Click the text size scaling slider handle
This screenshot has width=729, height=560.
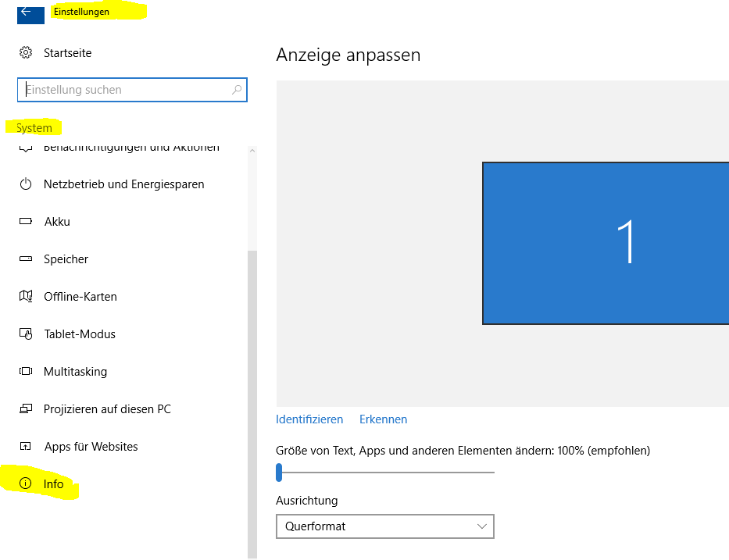coord(279,473)
